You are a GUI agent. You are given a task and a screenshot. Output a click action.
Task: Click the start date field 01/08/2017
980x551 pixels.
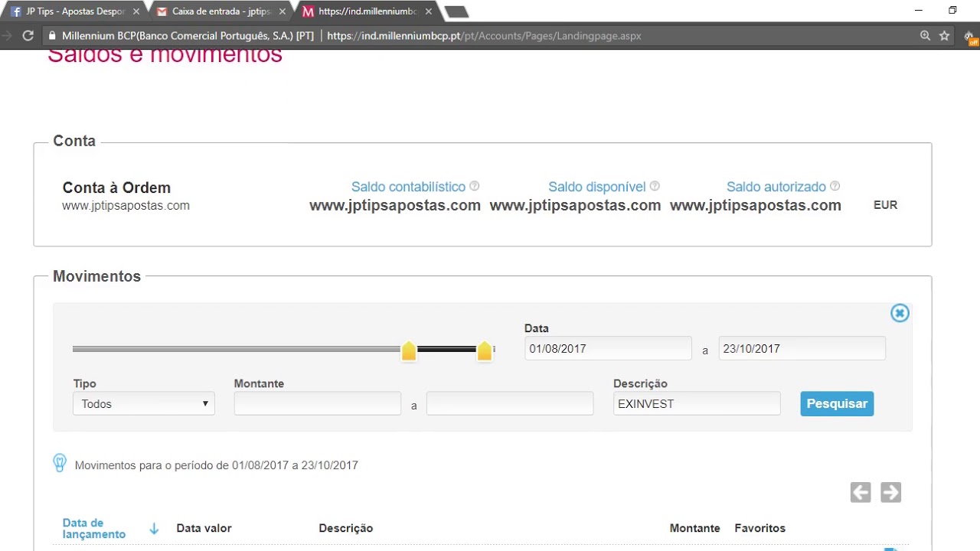point(608,348)
